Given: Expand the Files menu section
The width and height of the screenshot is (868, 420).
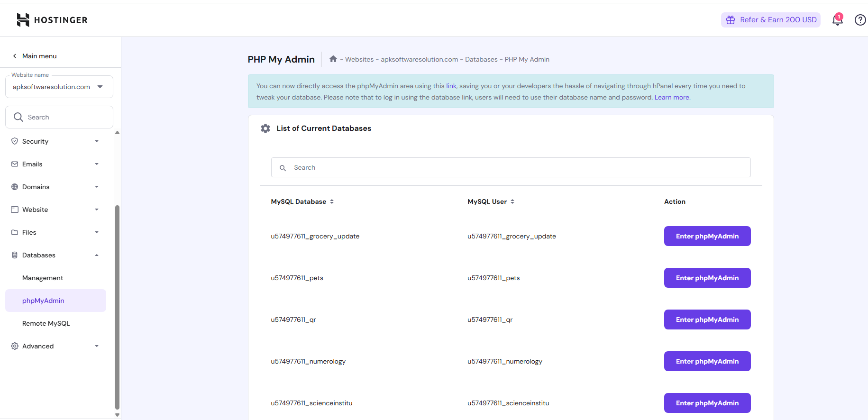Looking at the screenshot, I should [x=97, y=232].
